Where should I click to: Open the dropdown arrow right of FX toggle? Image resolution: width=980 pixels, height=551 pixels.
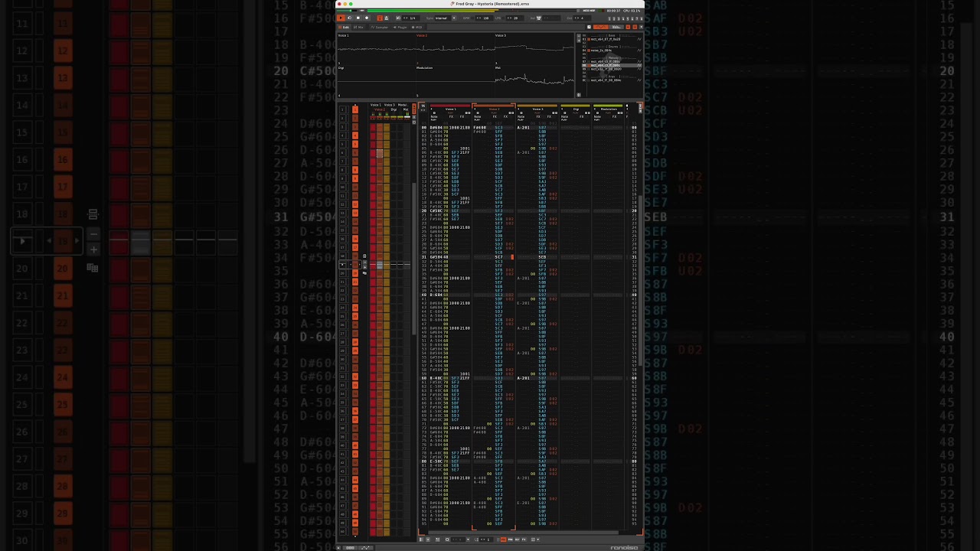point(537,540)
